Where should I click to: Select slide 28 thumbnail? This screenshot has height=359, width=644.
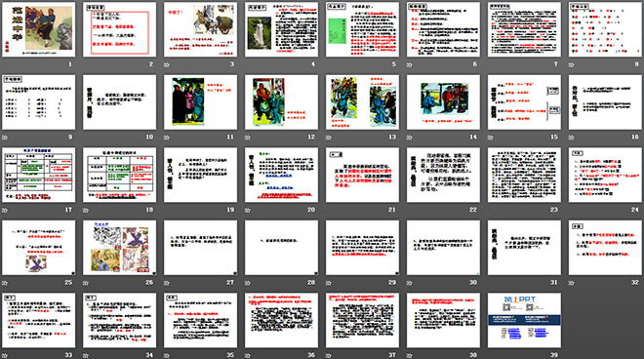point(281,247)
